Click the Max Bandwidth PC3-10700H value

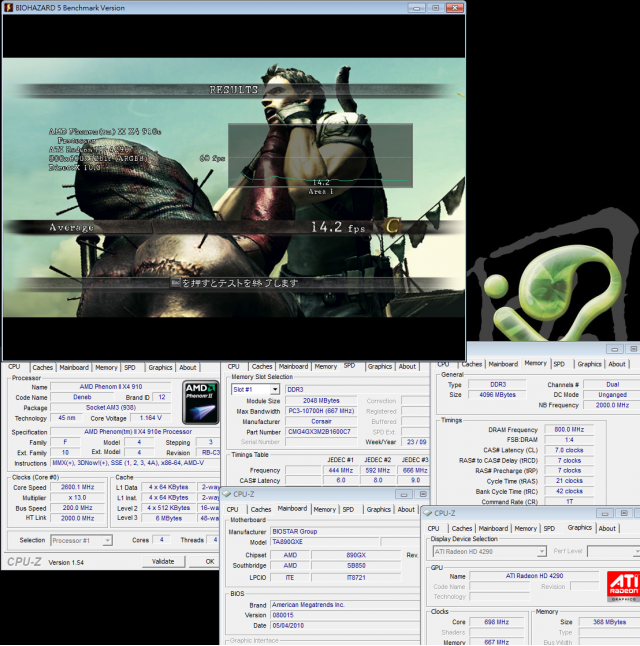pyautogui.click(x=321, y=411)
